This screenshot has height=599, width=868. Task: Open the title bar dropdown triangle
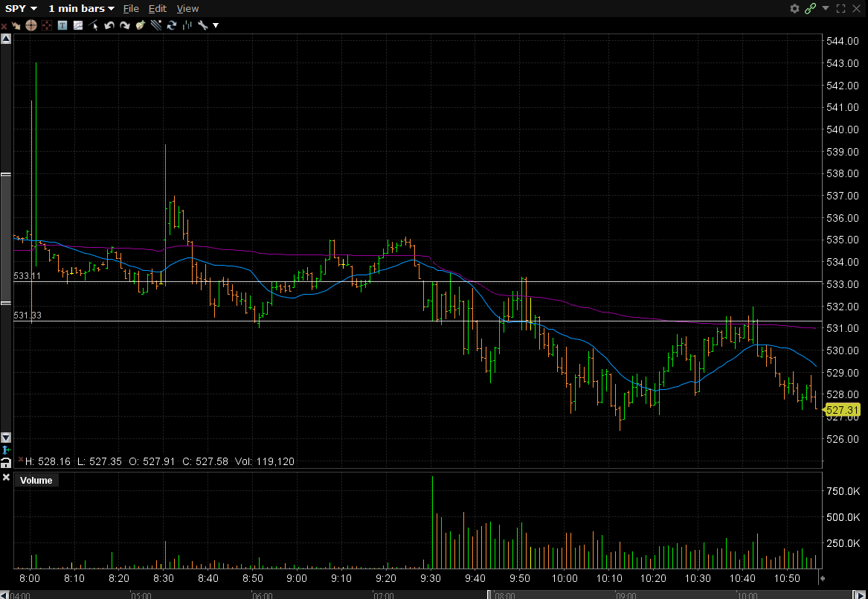826,8
